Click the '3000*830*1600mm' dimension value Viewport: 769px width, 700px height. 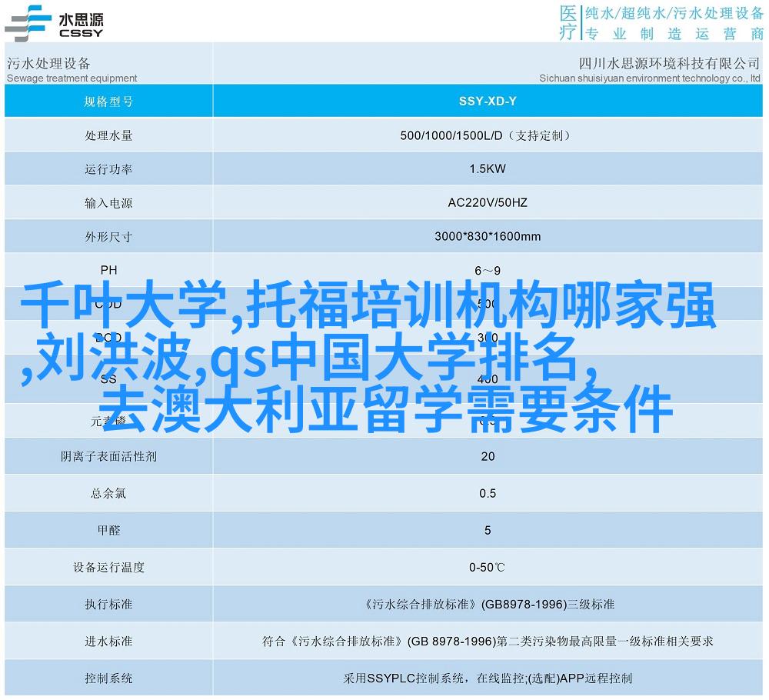[488, 236]
